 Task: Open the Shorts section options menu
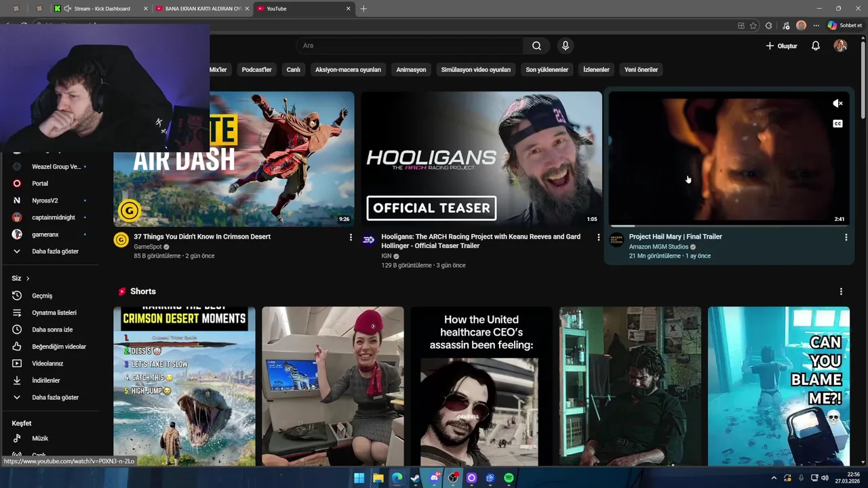click(x=841, y=291)
